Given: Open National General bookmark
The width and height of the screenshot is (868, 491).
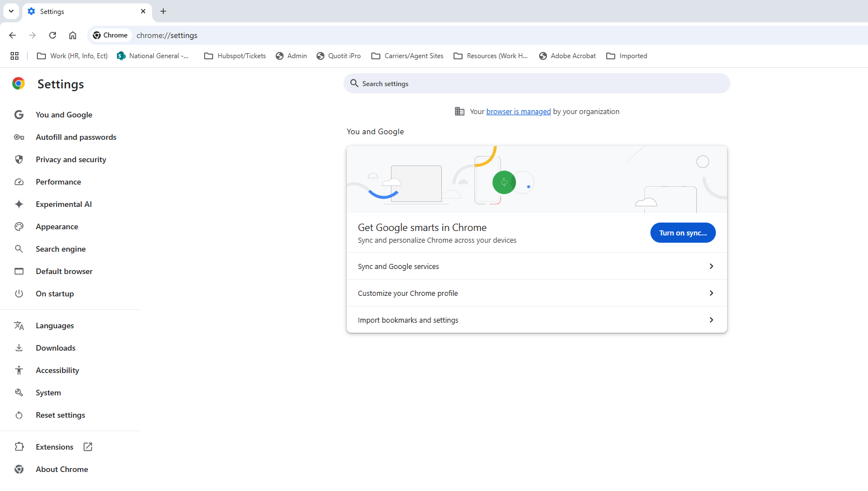Looking at the screenshot, I should coord(153,56).
